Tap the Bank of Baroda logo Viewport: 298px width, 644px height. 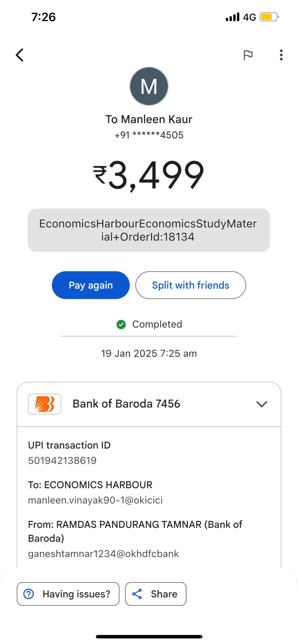45,404
